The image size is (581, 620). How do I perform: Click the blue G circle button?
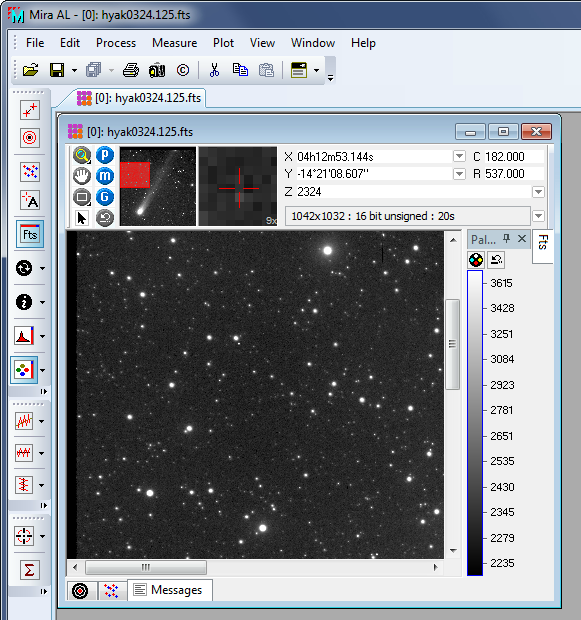105,197
